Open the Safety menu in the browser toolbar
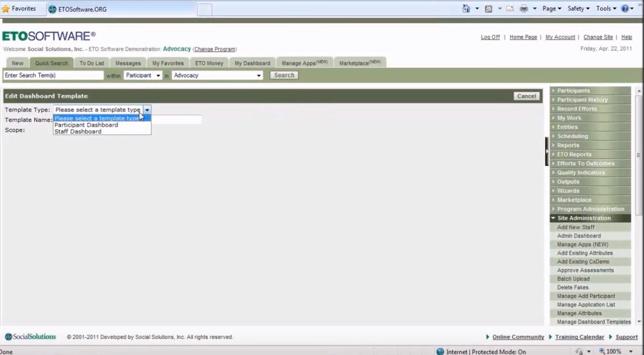The image size is (644, 355). (x=576, y=8)
